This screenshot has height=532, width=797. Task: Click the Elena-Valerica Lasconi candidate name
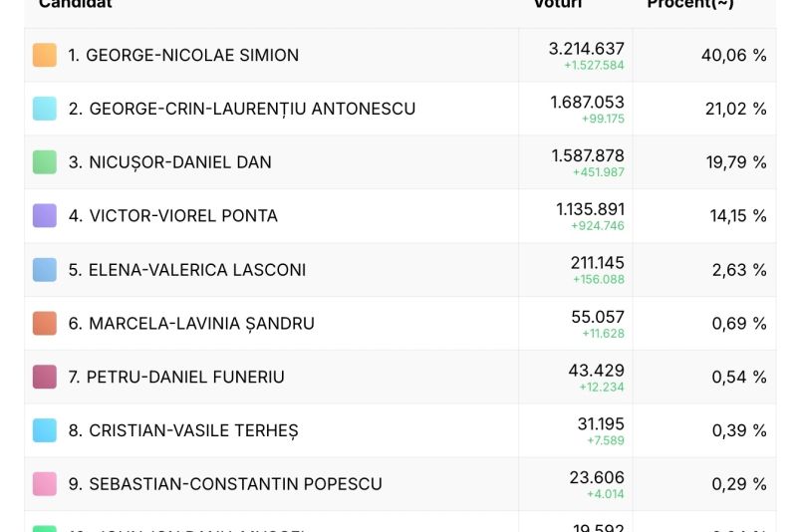click(187, 270)
